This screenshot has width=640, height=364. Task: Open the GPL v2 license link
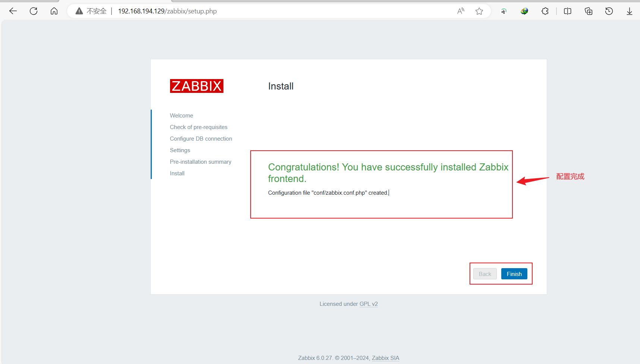click(x=368, y=304)
